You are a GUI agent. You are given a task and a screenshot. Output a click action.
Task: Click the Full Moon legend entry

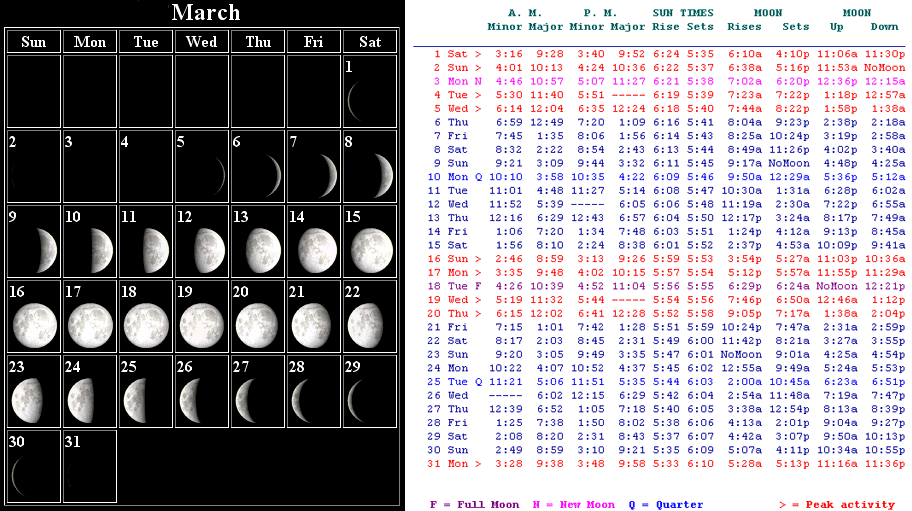474,505
